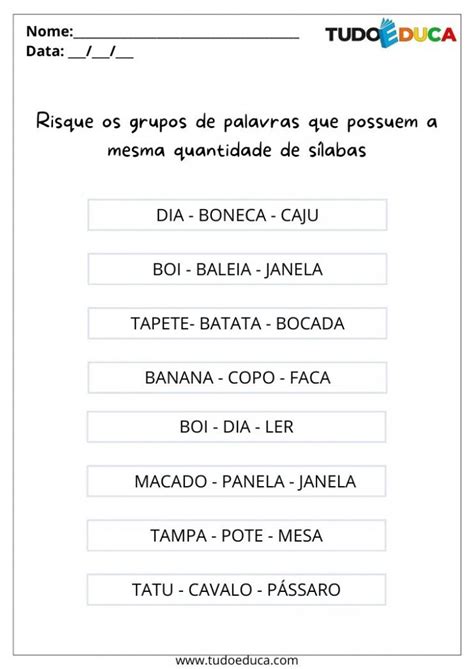Click the Data date blank
Screen dimensions: 474x669
[101, 52]
